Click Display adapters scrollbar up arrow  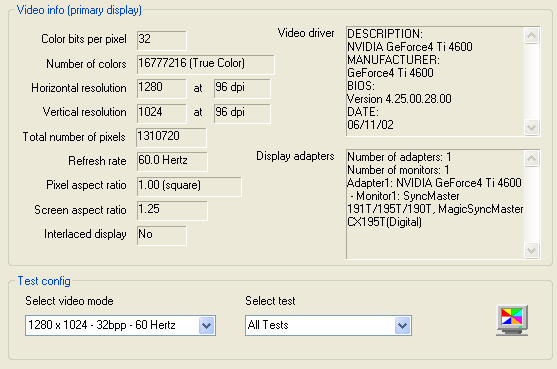pyautogui.click(x=531, y=158)
